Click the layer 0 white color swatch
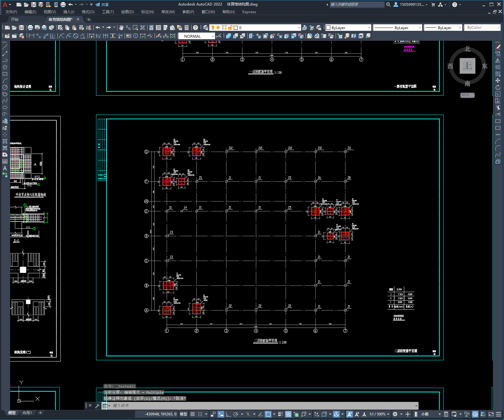Screen dimensions: 504x420 tap(236, 28)
